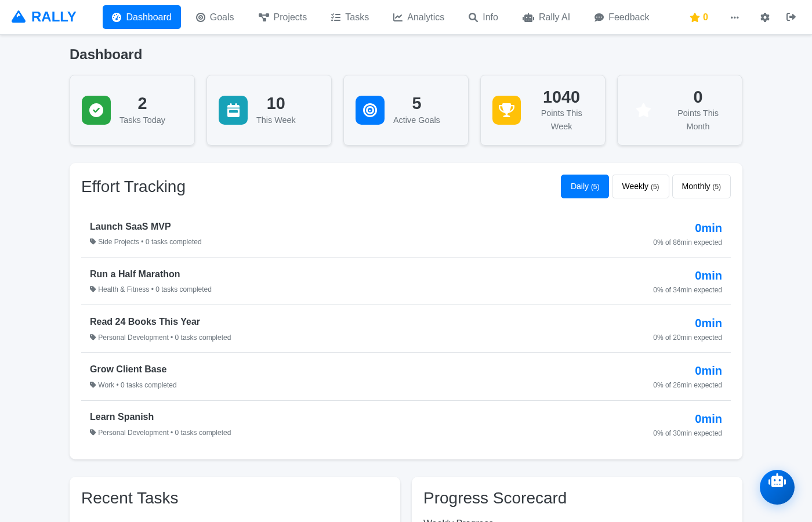Click the RALLY logo

click(43, 17)
